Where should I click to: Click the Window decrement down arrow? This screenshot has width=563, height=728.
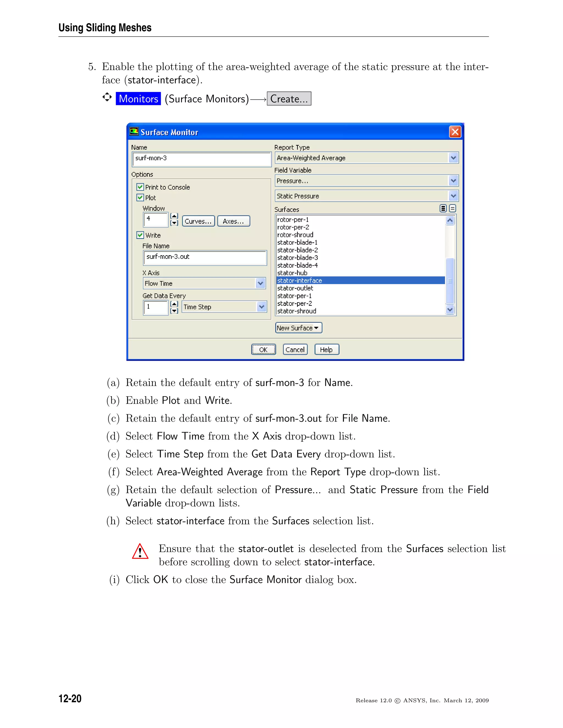(174, 223)
